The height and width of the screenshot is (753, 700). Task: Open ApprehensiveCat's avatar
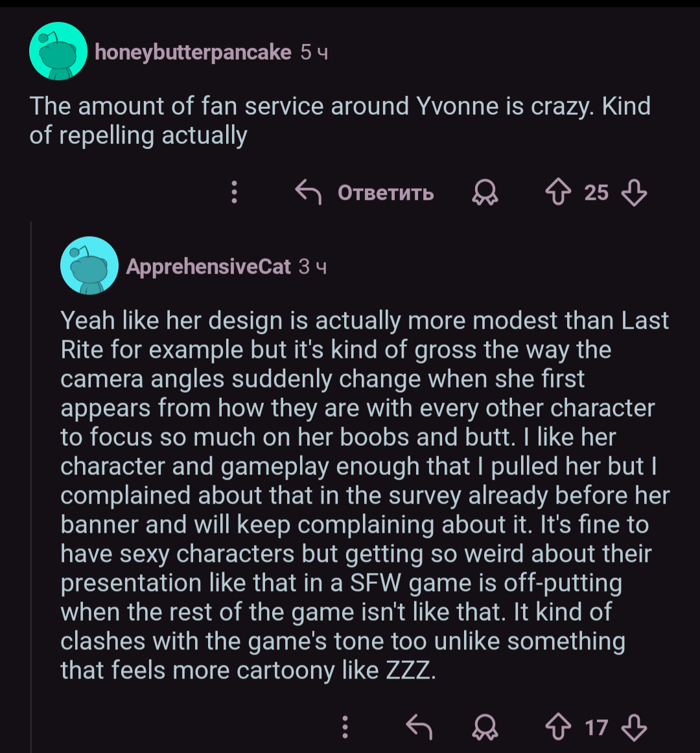click(x=89, y=266)
